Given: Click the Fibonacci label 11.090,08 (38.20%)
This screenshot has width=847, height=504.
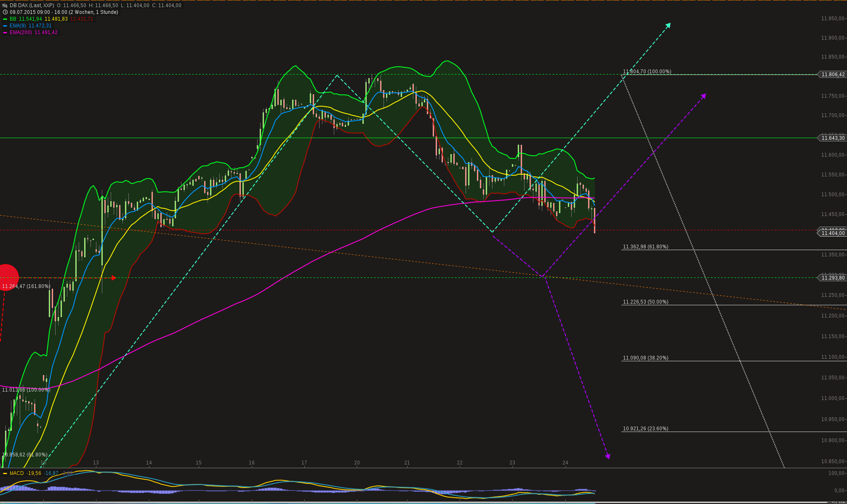Looking at the screenshot, I should coord(645,358).
